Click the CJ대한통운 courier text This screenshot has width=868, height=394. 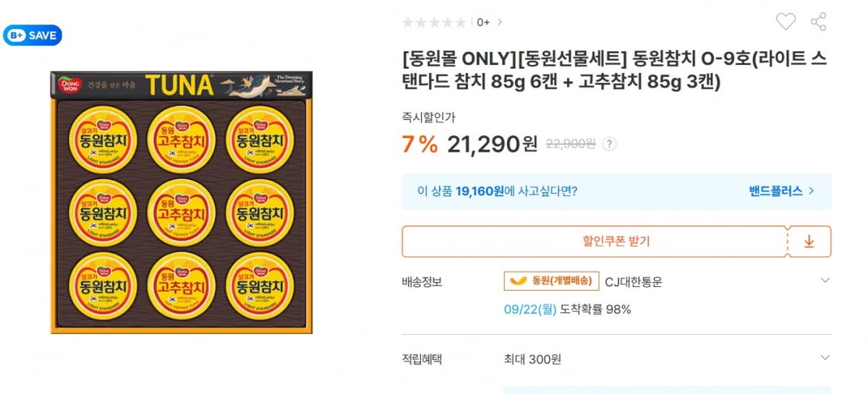[x=633, y=281]
